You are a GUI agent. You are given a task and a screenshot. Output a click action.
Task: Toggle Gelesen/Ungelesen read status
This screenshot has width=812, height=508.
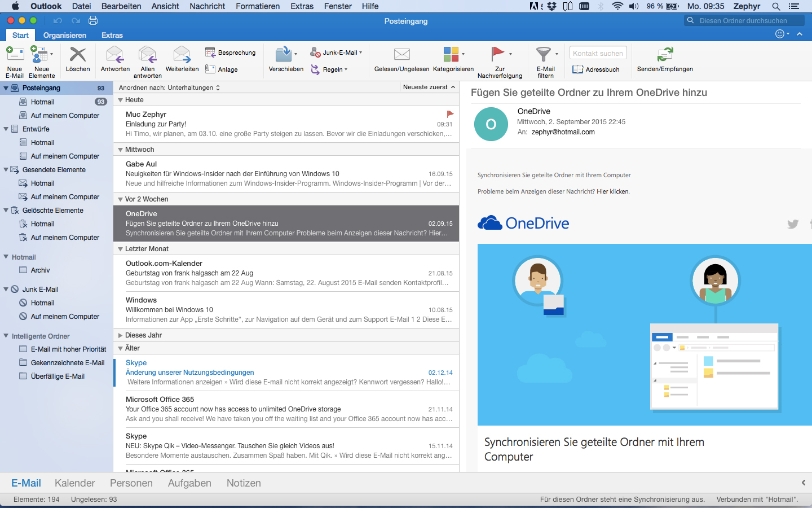401,55
